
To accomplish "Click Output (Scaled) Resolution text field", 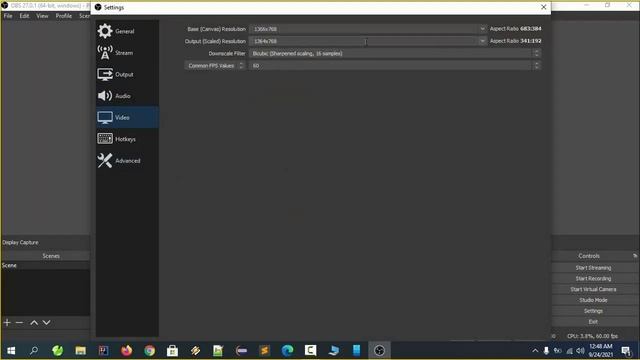I will (x=363, y=41).
